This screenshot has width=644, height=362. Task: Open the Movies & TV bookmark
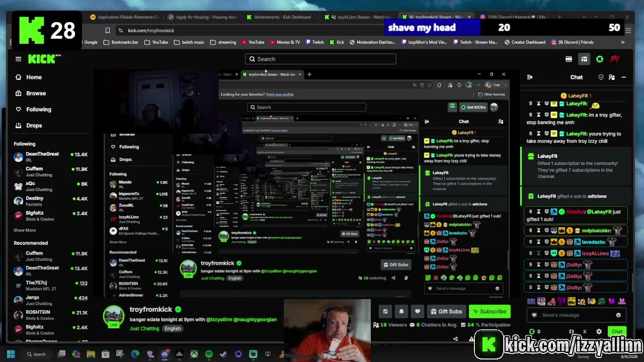click(x=284, y=42)
